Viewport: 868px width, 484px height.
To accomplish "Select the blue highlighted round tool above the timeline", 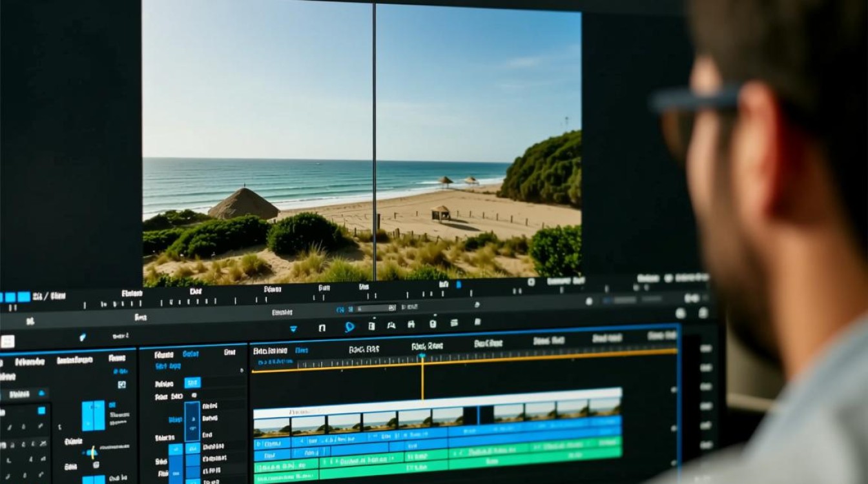I will [349, 327].
